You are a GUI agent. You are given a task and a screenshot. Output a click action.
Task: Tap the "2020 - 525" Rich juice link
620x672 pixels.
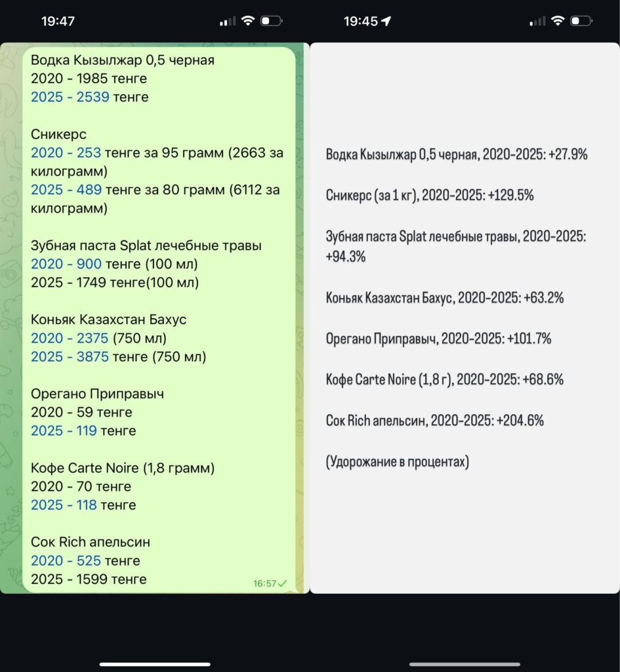66,560
